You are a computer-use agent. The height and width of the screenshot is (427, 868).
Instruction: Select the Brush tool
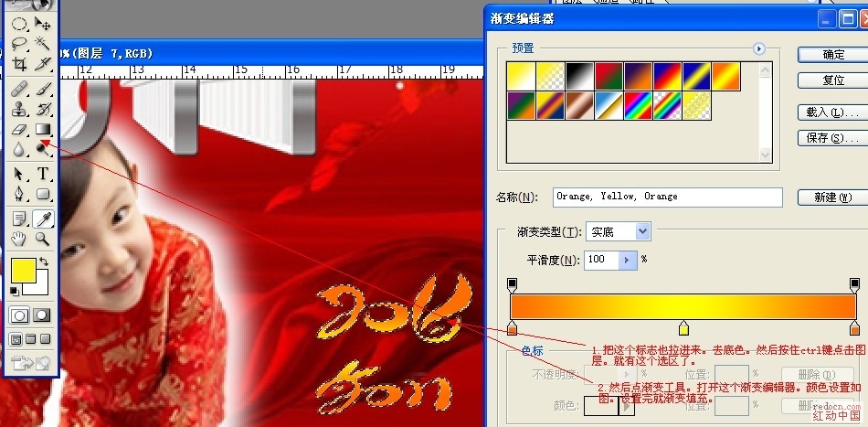click(x=42, y=89)
